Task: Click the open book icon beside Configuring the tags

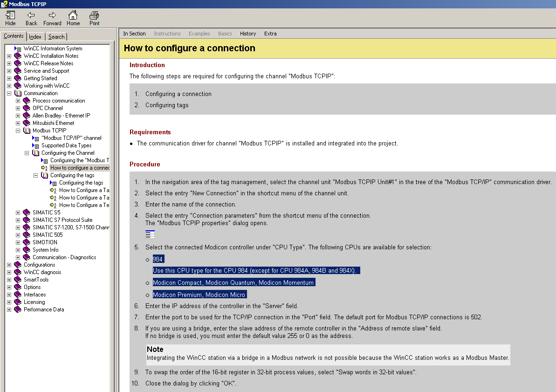Action: point(44,175)
